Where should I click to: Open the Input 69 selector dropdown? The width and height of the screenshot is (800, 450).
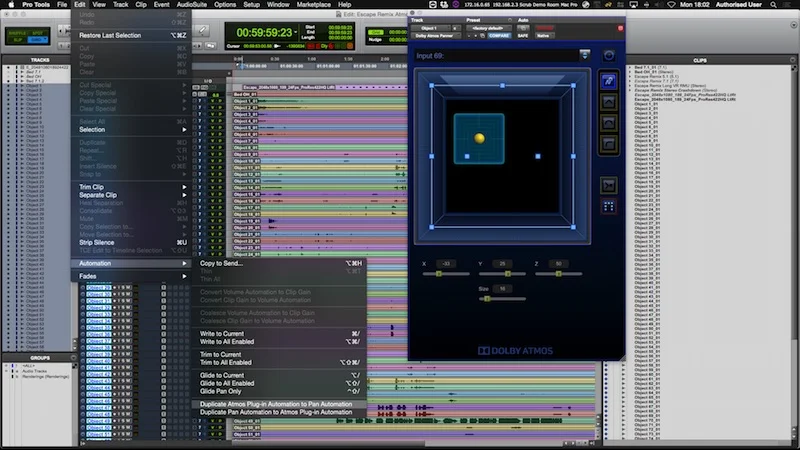pos(585,55)
